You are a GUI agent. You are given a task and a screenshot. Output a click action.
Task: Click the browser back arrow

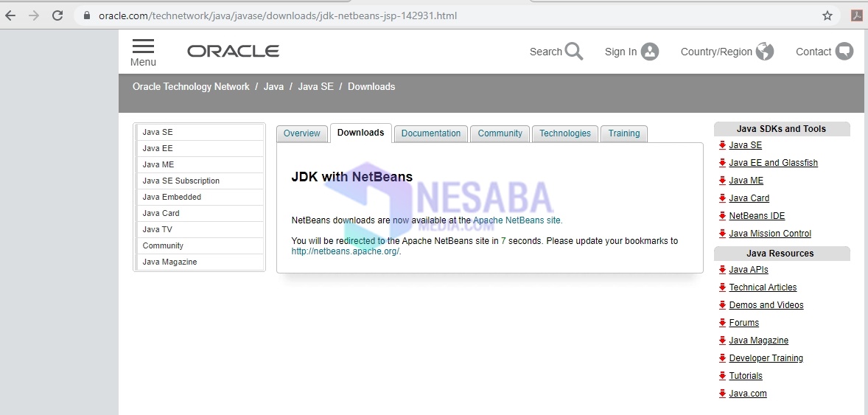coord(10,15)
